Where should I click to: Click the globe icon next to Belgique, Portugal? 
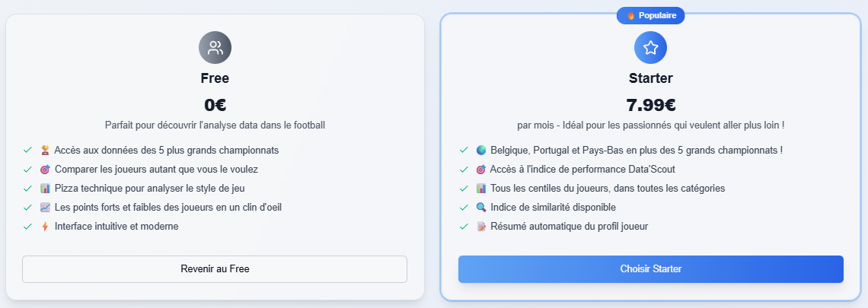(481, 151)
